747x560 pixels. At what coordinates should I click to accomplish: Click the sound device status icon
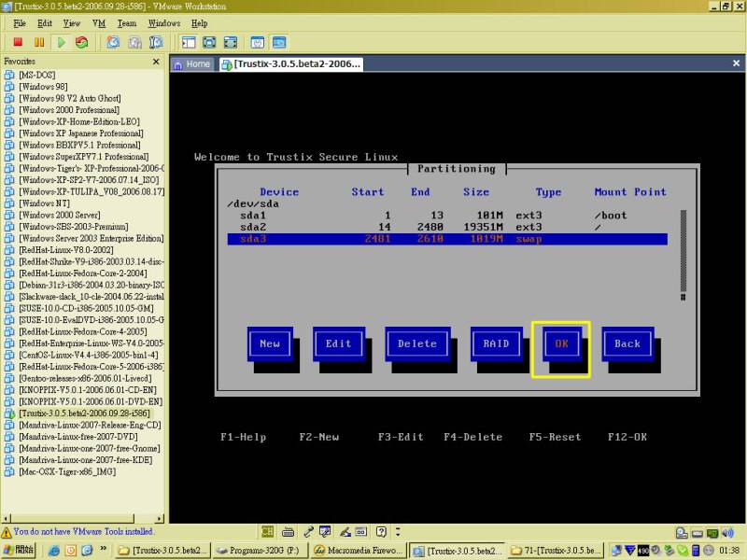[x=727, y=533]
